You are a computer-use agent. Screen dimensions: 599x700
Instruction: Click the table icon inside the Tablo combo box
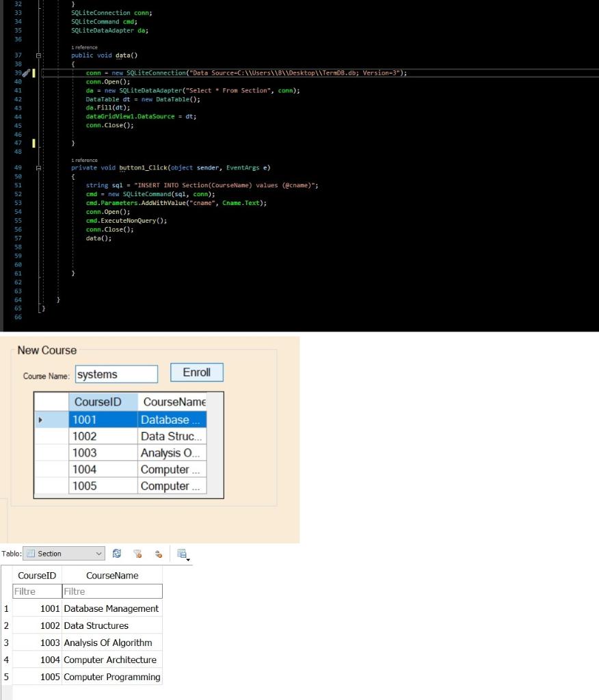pos(30,553)
